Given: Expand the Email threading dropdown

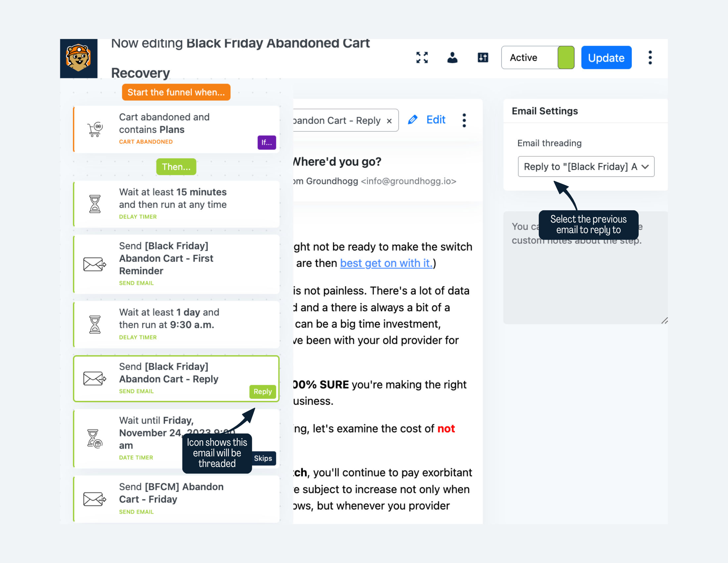Looking at the screenshot, I should (x=586, y=167).
